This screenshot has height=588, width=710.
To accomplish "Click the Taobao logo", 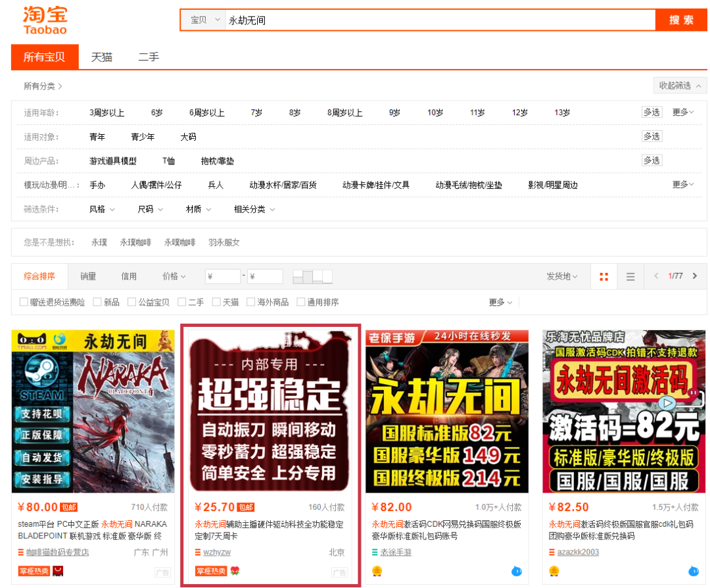I will tap(45, 20).
